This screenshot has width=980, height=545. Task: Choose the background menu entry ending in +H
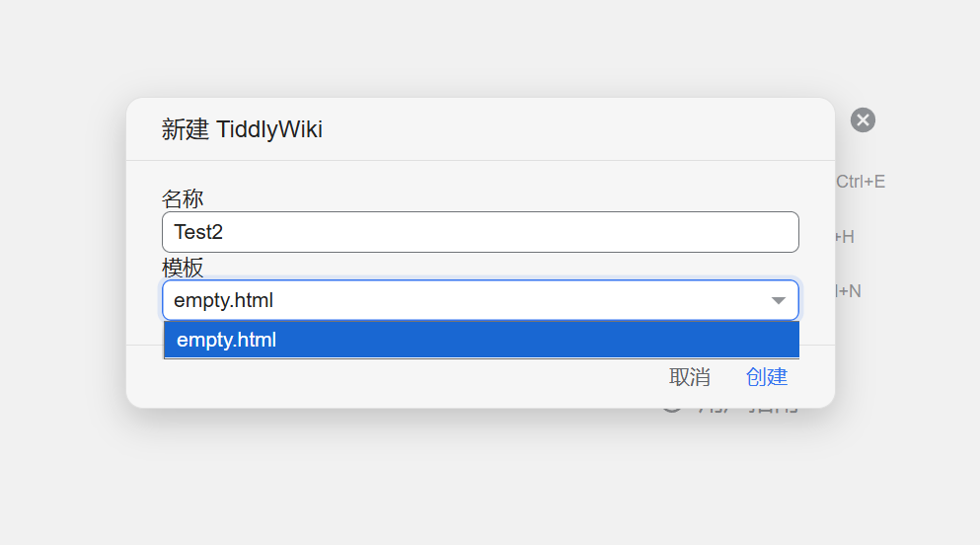point(845,237)
